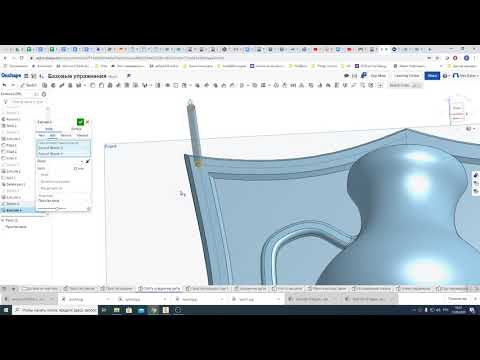This screenshot has height=360, width=480.
Task: Choose the New operation type
Action: tap(42, 135)
